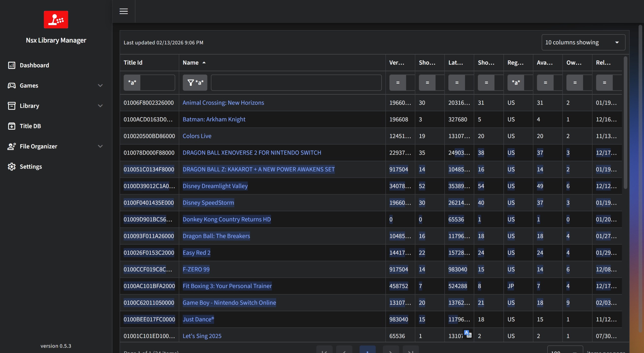Open Game Boy - Nintendo Switch Online
The width and height of the screenshot is (644, 353).
(x=229, y=302)
